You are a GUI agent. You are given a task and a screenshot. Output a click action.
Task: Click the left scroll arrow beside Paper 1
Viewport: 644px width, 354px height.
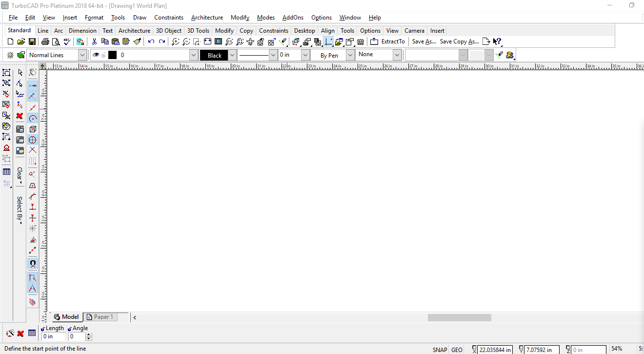[x=135, y=317]
